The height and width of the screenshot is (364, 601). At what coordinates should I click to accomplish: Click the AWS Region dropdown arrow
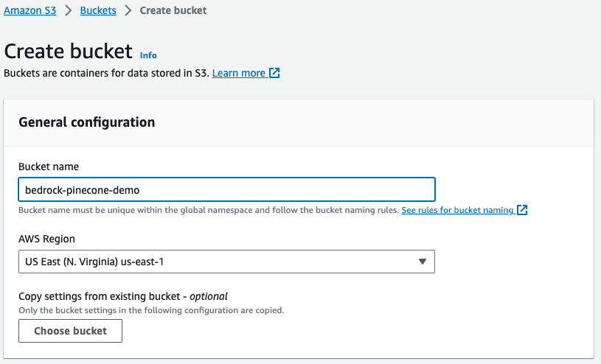click(422, 262)
